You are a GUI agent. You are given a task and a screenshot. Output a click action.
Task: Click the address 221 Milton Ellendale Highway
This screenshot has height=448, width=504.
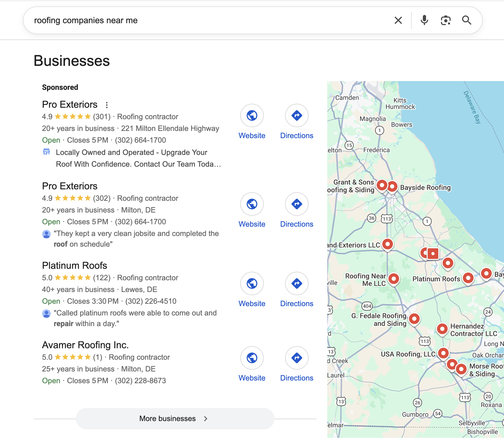[170, 129]
